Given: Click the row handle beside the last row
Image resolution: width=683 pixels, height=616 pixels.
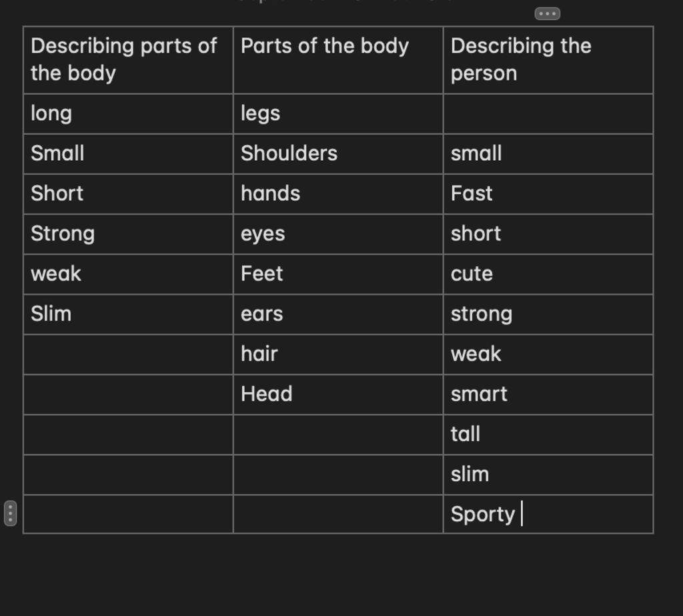Looking at the screenshot, I should [11, 513].
